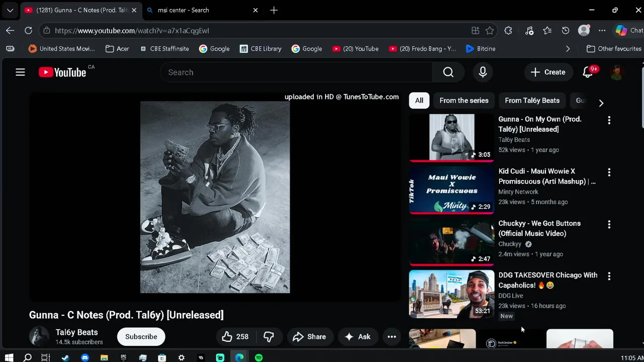644x362 pixels.
Task: Like the Gunna C Notes video
Action: click(235, 337)
